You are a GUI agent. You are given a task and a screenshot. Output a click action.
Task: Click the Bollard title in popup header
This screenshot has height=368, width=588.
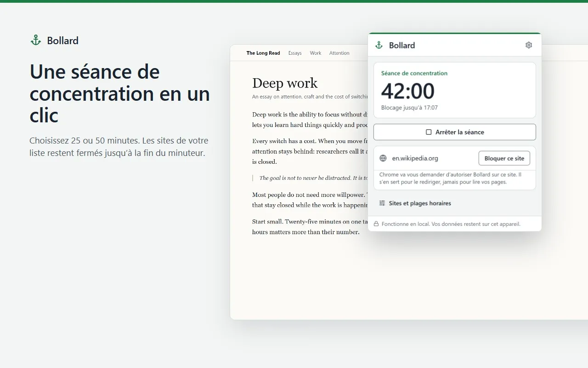pos(402,45)
